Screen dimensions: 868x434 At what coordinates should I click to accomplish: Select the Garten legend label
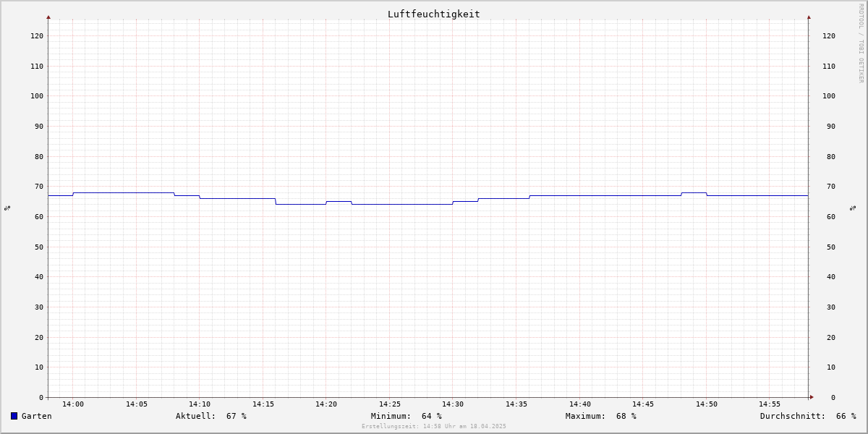point(37,416)
